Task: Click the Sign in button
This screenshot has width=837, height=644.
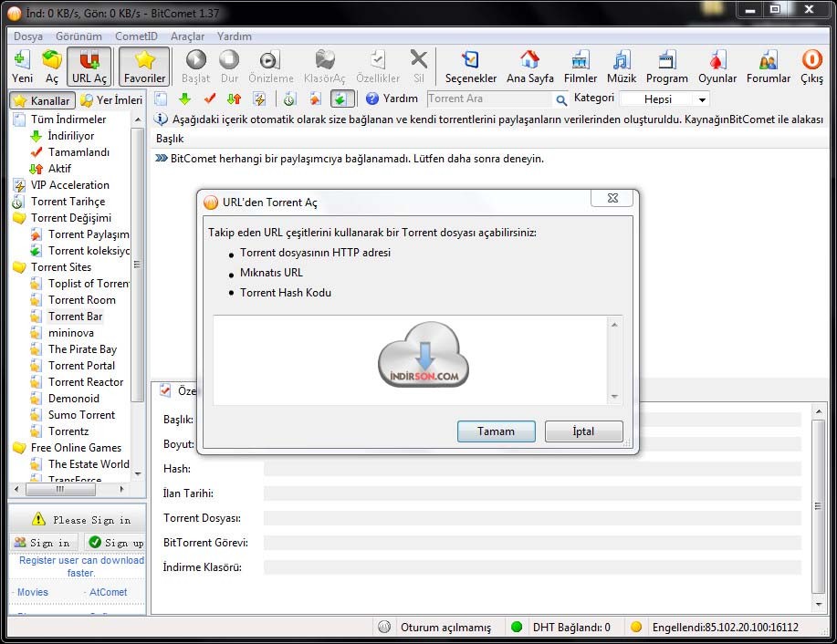Action: [x=44, y=543]
